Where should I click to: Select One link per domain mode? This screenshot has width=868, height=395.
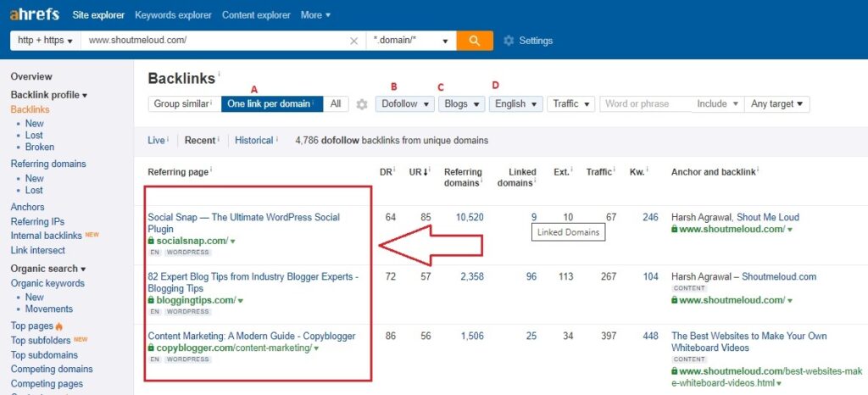[272, 103]
